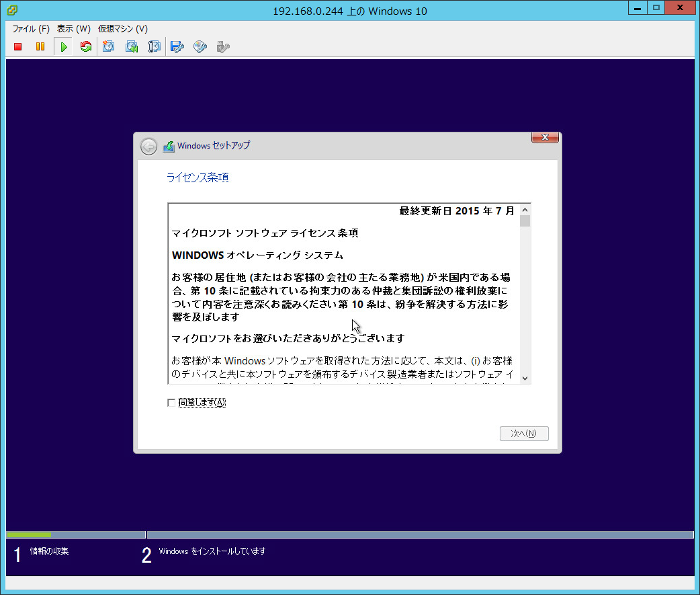
Task: Close the Windows セットアップ dialog
Action: tap(545, 137)
